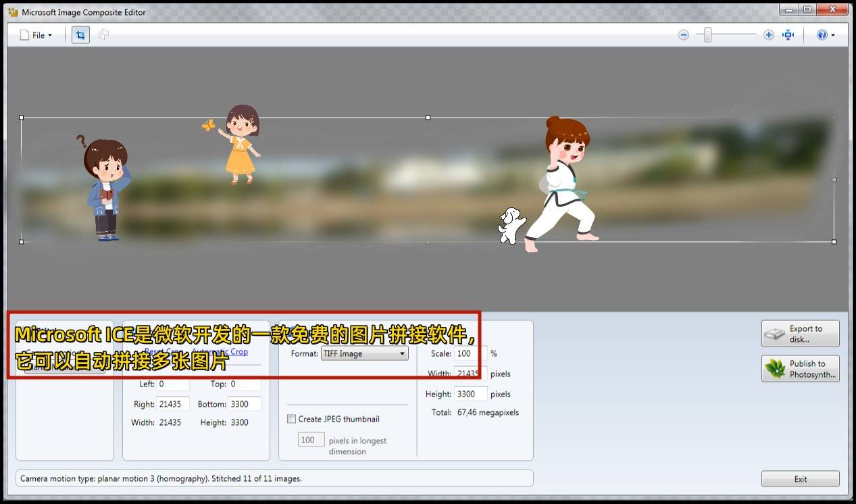Click the bottom-right crop handle

[x=834, y=241]
